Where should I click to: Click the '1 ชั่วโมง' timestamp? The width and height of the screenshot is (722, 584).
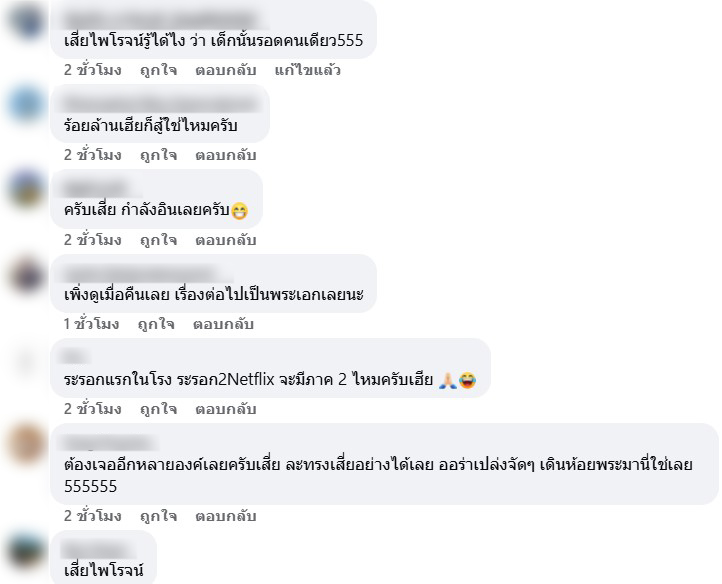[91, 324]
